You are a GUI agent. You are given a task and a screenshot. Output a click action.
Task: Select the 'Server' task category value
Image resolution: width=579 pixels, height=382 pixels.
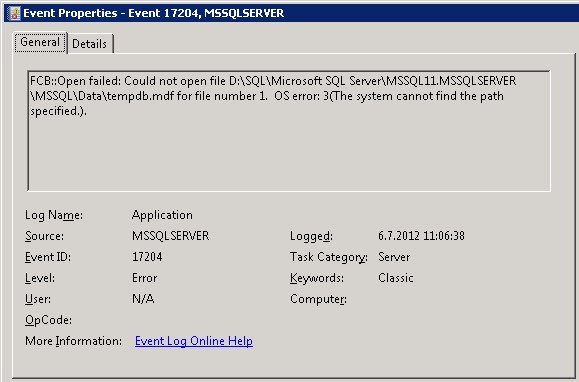[x=394, y=257]
